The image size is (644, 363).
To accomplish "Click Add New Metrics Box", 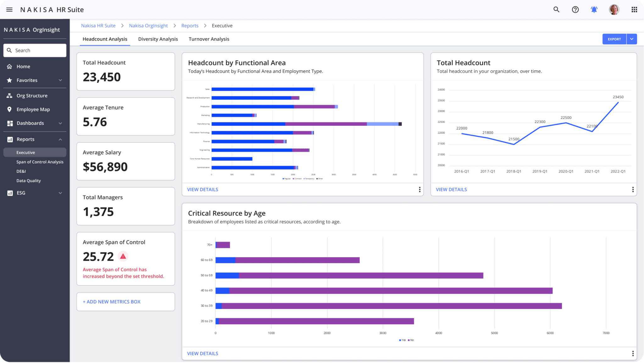I will [112, 301].
